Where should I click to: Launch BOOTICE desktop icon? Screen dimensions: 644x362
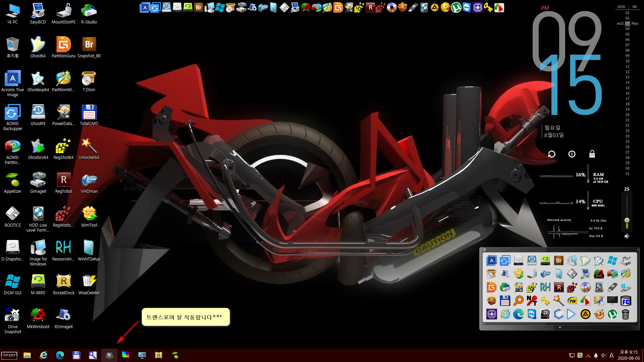point(13,217)
